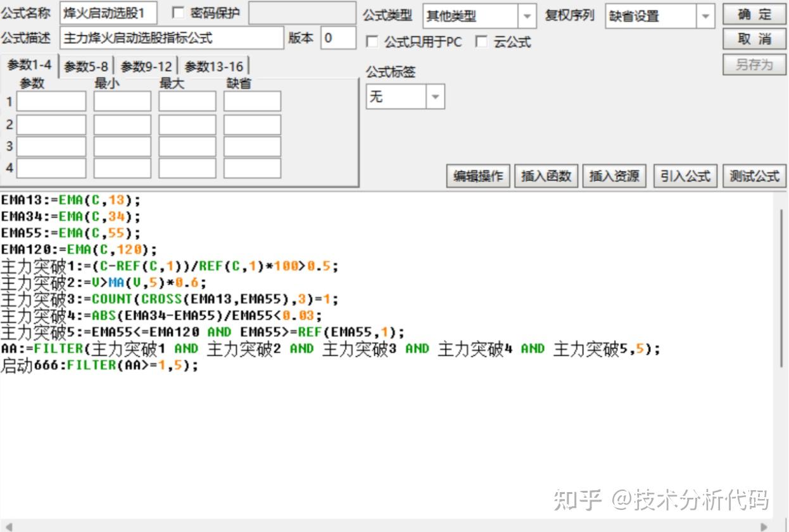Image resolution: width=789 pixels, height=532 pixels.
Task: Click the 主力突破4 ABS line
Action: [x=161, y=315]
